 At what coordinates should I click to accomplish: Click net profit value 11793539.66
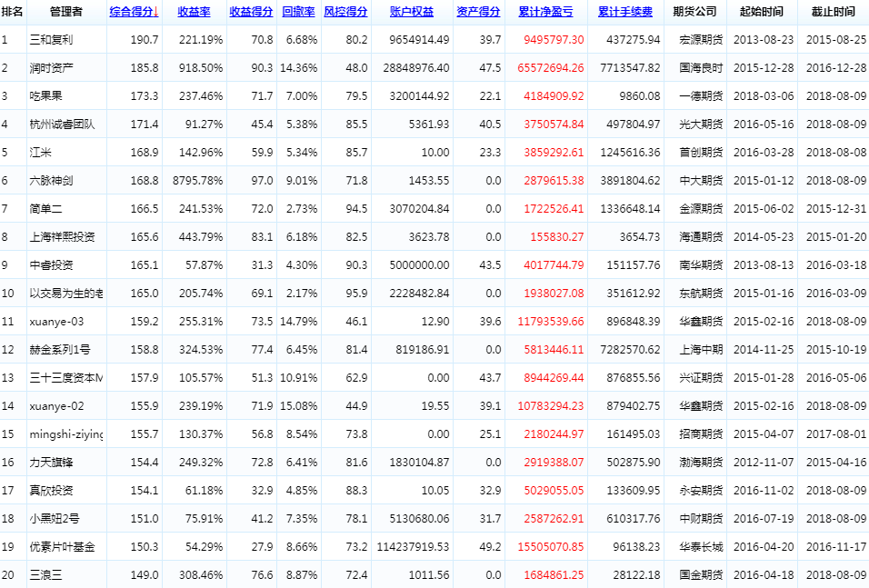(x=550, y=322)
